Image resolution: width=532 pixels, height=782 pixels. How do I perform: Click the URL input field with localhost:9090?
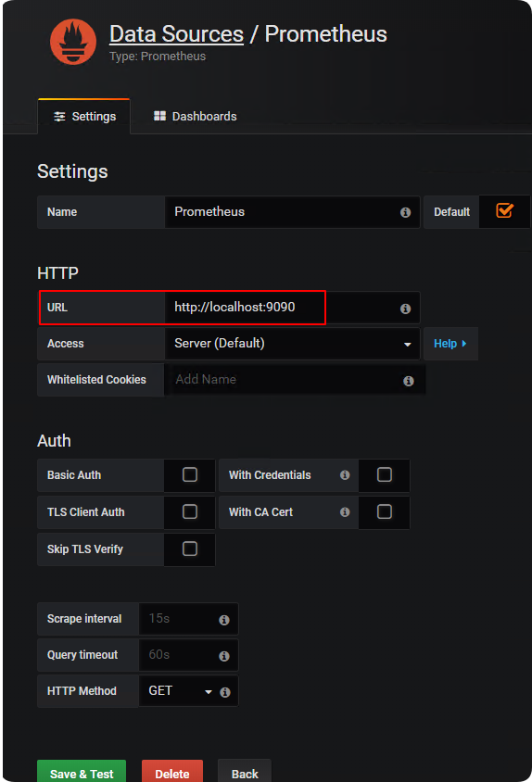pyautogui.click(x=292, y=308)
